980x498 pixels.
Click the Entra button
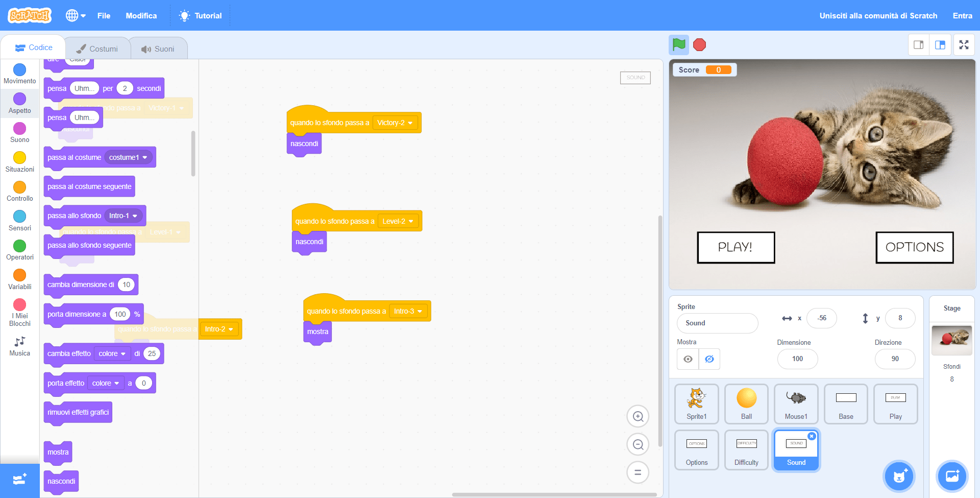[963, 15]
